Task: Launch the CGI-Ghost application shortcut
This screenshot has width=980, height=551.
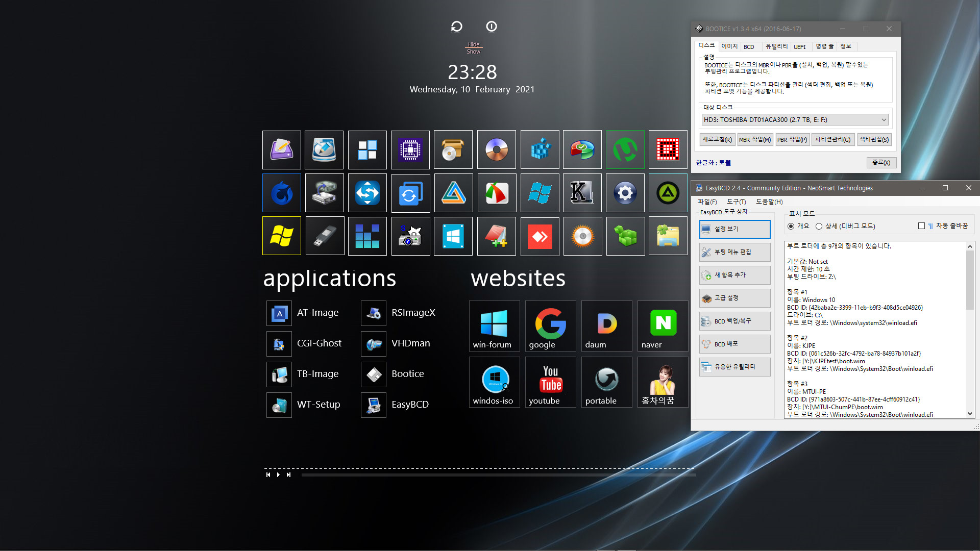Action: [x=305, y=343]
